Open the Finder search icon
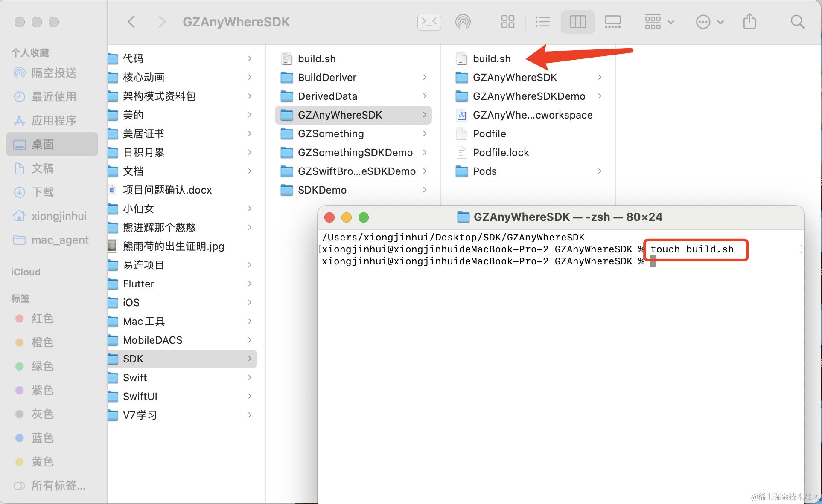The width and height of the screenshot is (822, 504). 797,22
